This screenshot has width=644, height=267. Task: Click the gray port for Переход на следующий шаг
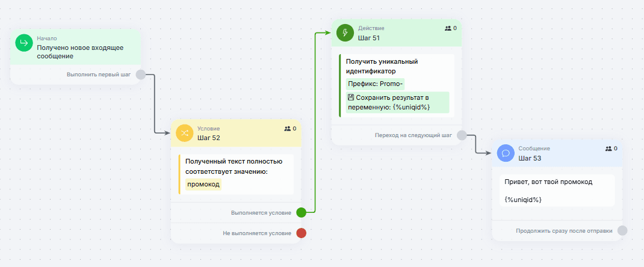click(462, 135)
